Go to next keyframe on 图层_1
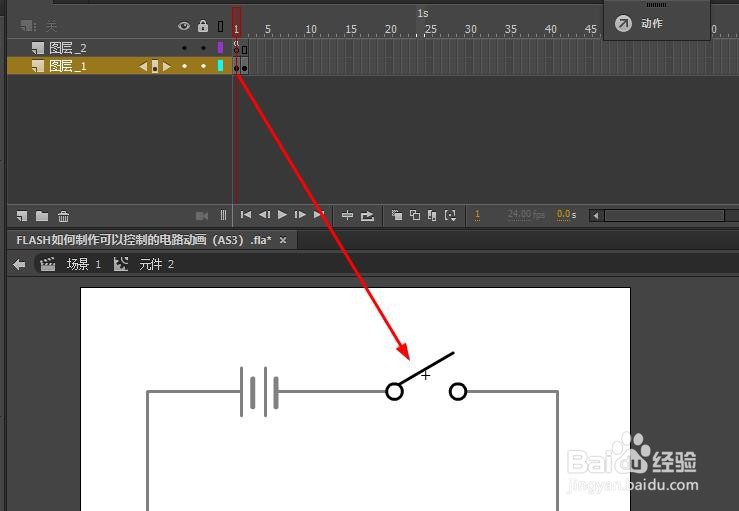The image size is (739, 511). point(166,66)
